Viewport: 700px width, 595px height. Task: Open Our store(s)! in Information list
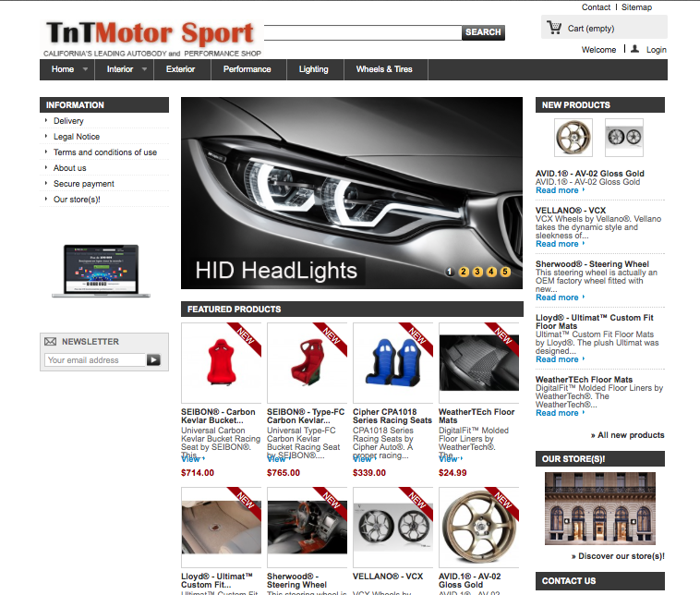(x=77, y=200)
